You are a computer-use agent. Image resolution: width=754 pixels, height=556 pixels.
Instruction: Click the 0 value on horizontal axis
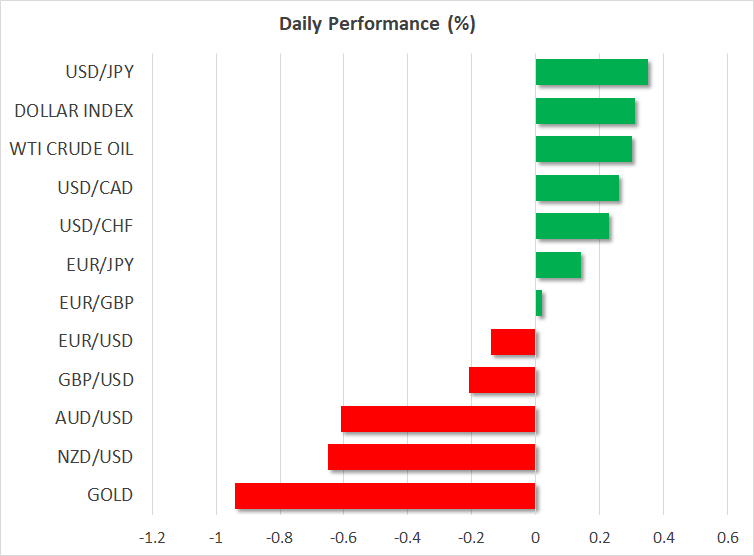click(536, 536)
